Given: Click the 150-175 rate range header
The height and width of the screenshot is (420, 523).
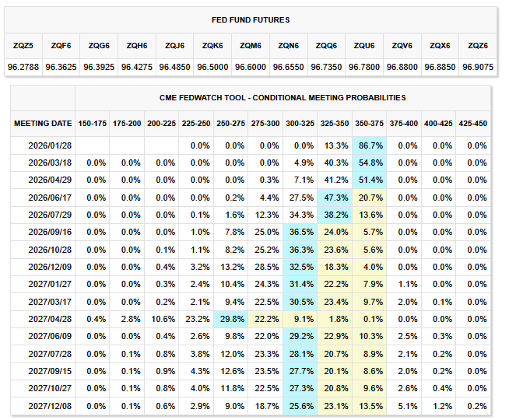Looking at the screenshot, I should [93, 123].
